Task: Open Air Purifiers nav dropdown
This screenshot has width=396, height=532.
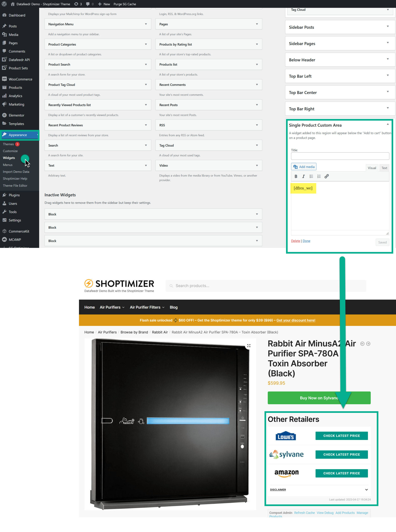Action: 112,307
